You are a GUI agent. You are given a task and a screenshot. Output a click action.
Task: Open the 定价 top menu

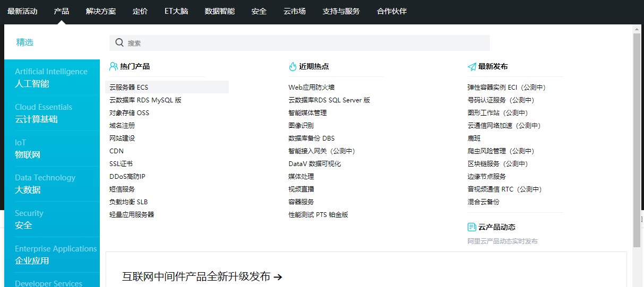coord(140,11)
